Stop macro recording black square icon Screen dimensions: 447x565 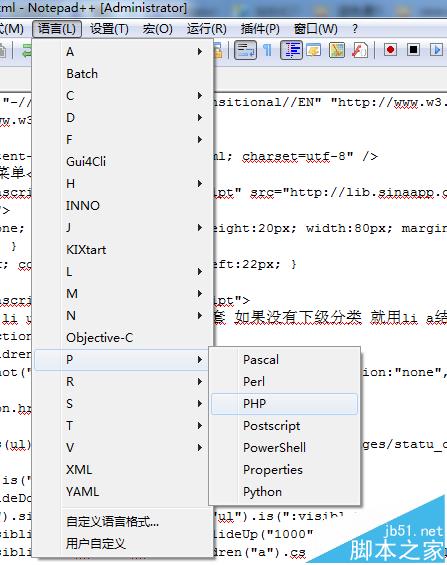tap(414, 49)
